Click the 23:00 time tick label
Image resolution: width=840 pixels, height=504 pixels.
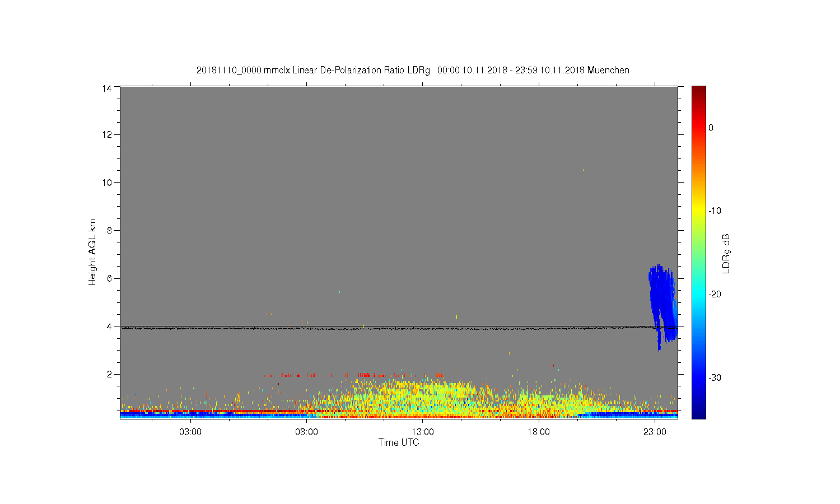click(655, 432)
